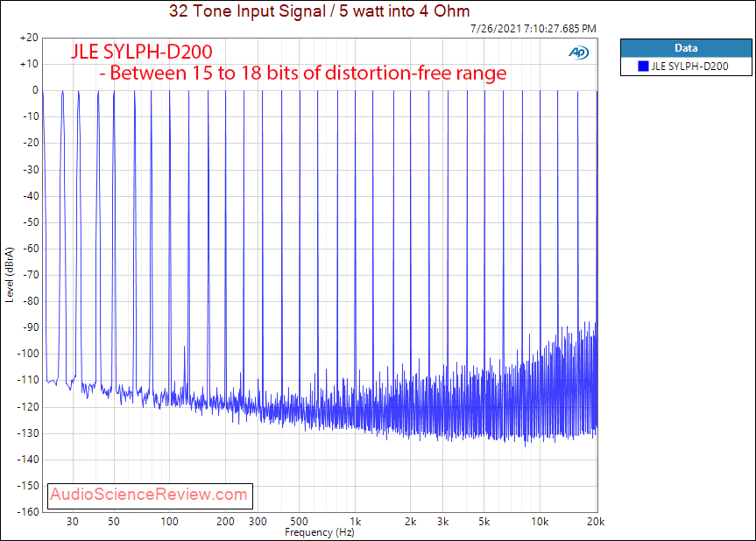
Task: Click the 1k tick on the frequency axis
Action: point(356,521)
